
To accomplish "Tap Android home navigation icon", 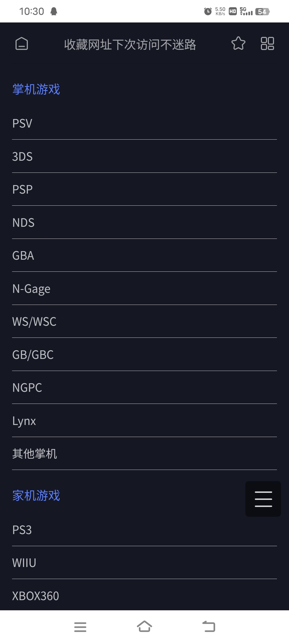I will (x=144, y=626).
